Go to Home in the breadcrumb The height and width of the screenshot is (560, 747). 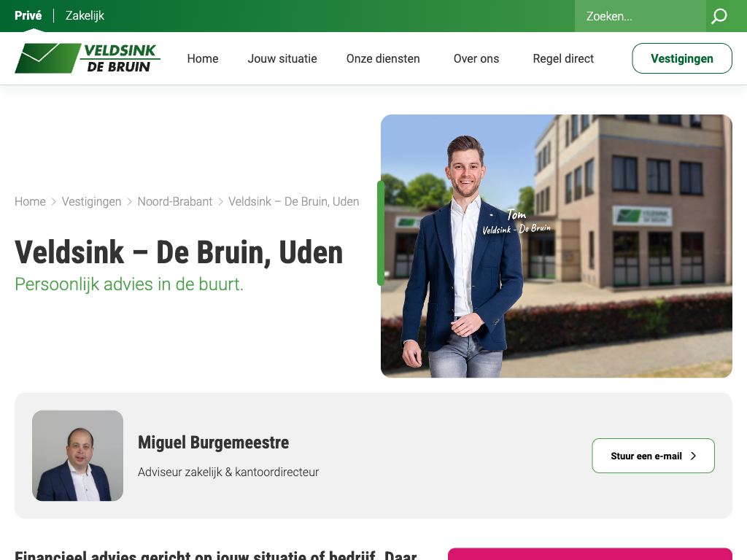click(x=30, y=201)
